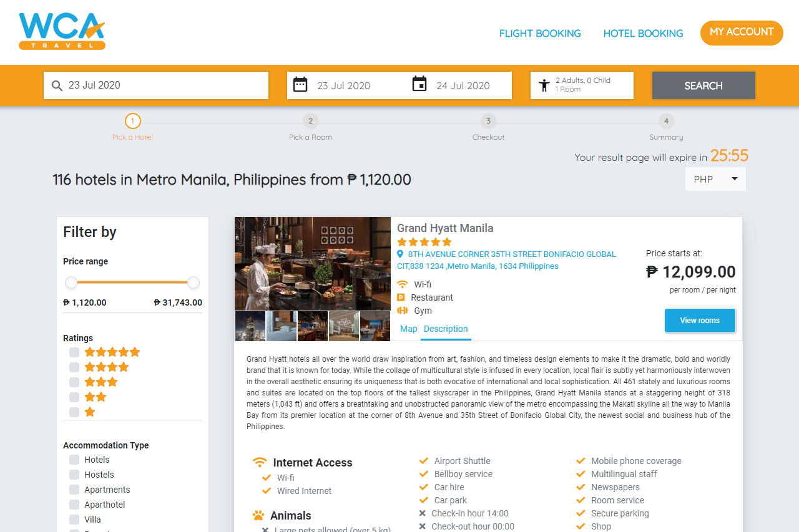This screenshot has height=532, width=799.
Task: Enable the Apartments accommodation checkbox
Action: [74, 490]
